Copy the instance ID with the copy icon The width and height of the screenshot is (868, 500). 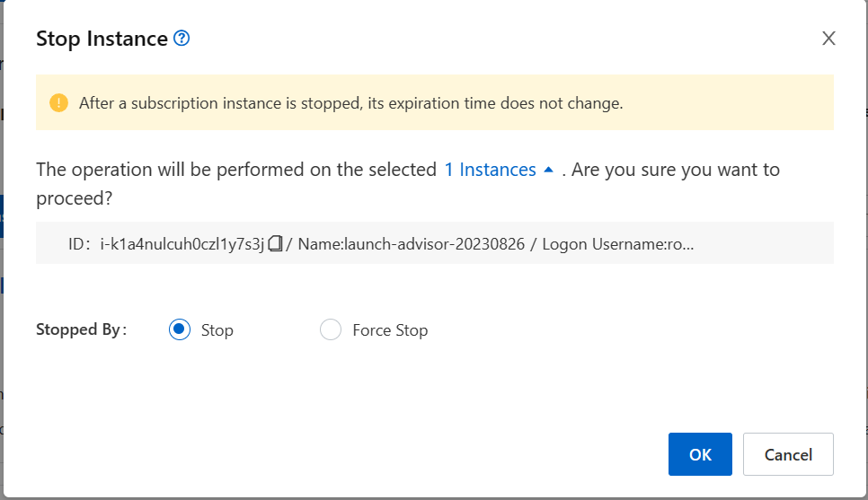click(275, 243)
